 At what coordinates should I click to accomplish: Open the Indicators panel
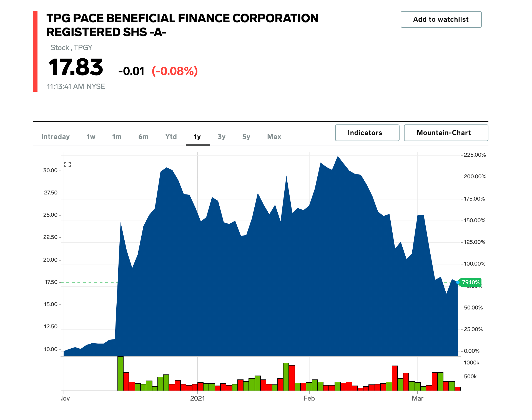[367, 133]
